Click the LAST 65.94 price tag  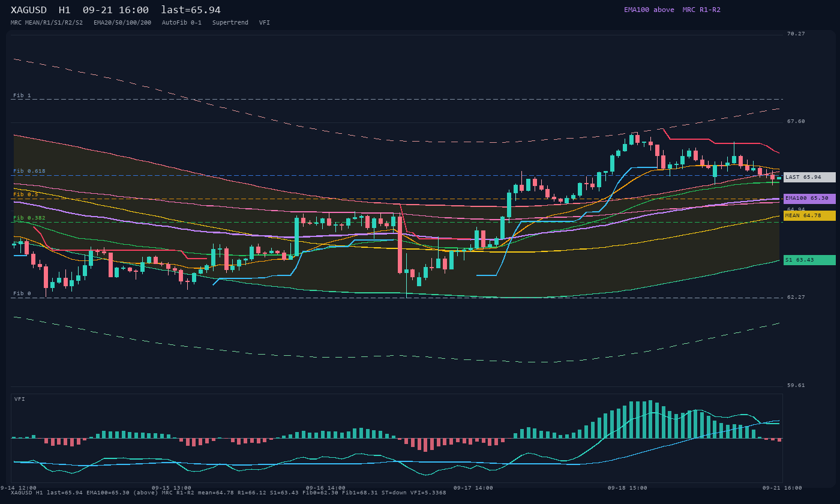(809, 177)
